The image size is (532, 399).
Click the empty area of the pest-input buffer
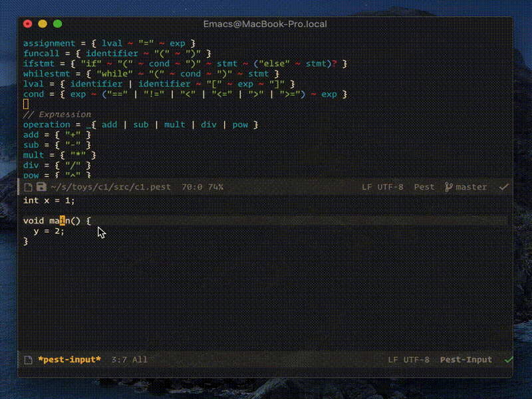click(x=265, y=299)
